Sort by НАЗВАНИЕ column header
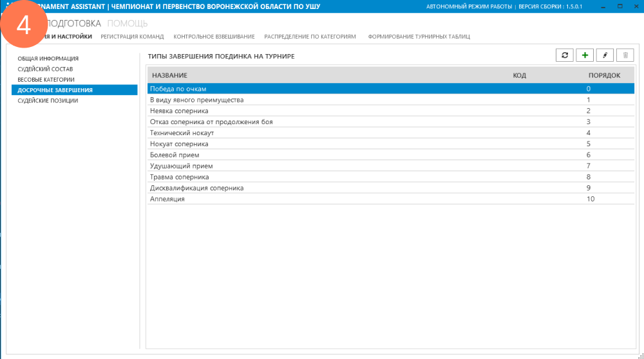 tap(169, 75)
